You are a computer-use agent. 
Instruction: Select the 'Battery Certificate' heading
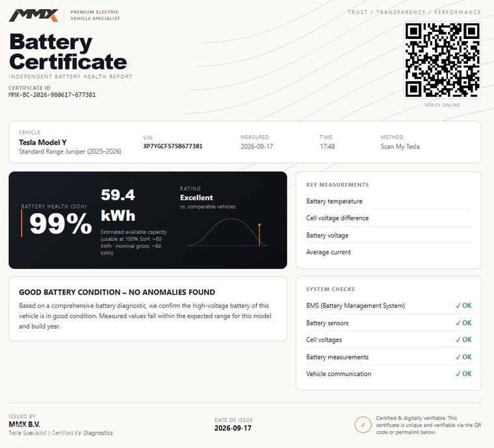pyautogui.click(x=68, y=51)
